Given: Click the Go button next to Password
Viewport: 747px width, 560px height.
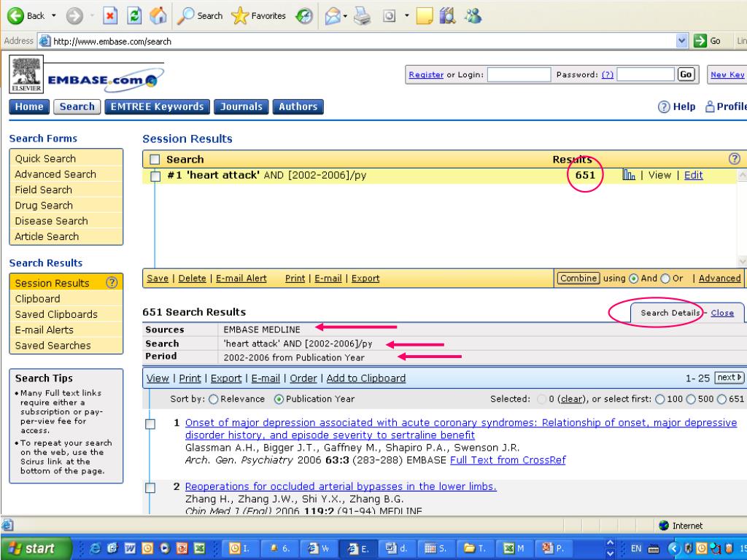Looking at the screenshot, I should (x=686, y=75).
